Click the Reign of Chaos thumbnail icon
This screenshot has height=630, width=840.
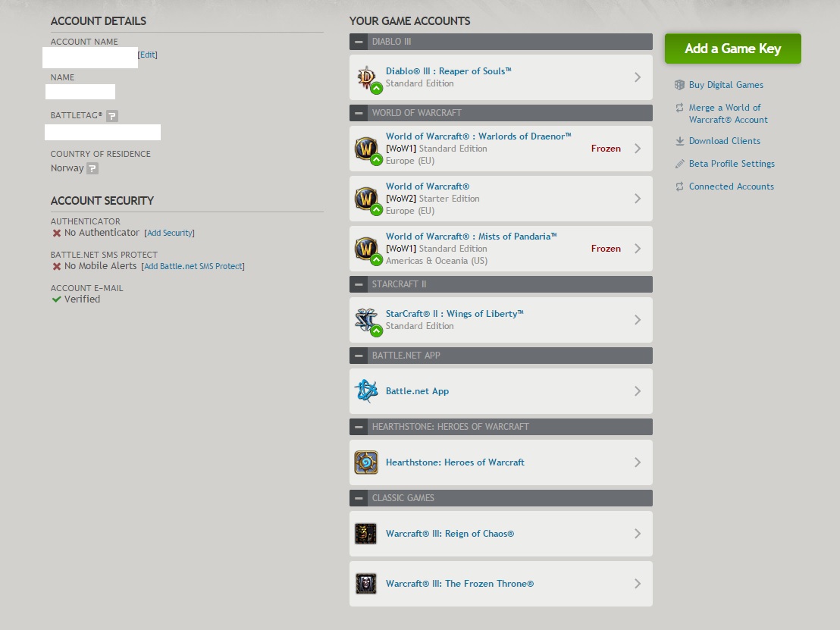(366, 534)
